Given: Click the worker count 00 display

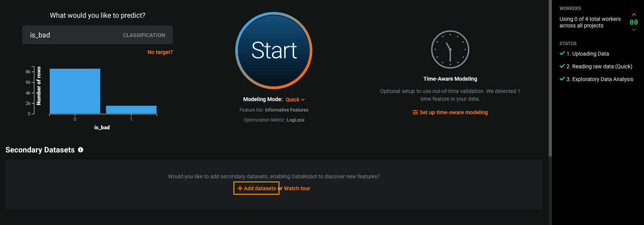Looking at the screenshot, I should click(x=634, y=22).
